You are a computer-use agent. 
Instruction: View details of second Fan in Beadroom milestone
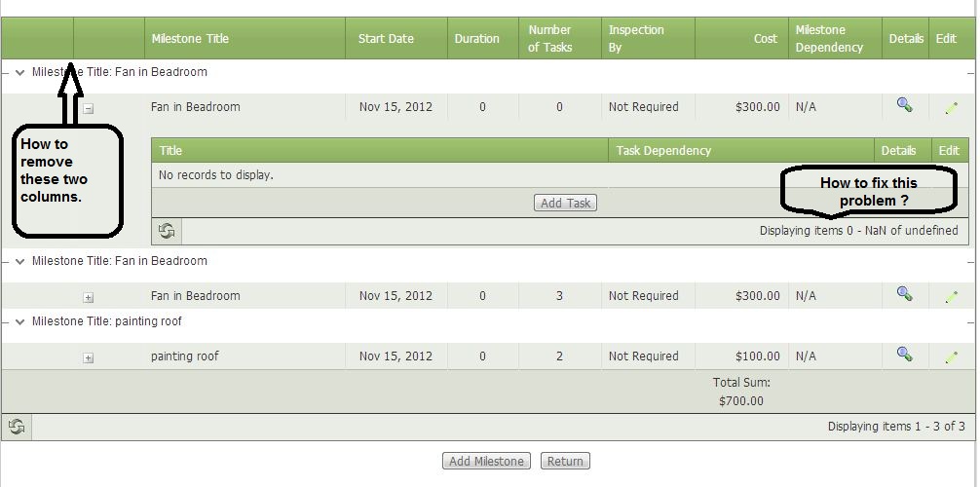pos(904,294)
